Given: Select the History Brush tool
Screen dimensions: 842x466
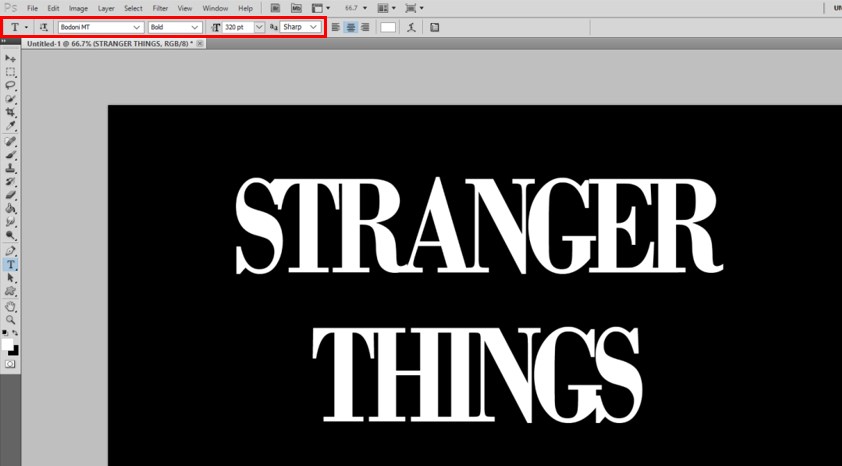Looking at the screenshot, I should 10,181.
